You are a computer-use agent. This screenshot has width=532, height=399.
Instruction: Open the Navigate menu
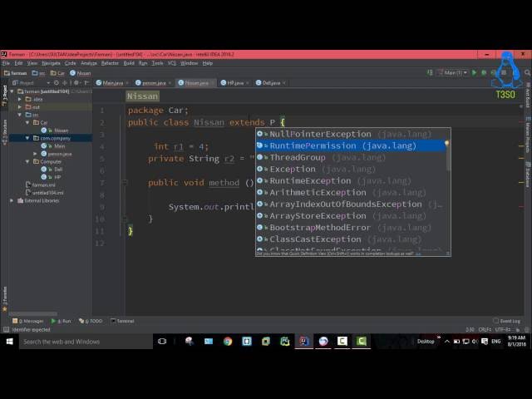(51, 63)
